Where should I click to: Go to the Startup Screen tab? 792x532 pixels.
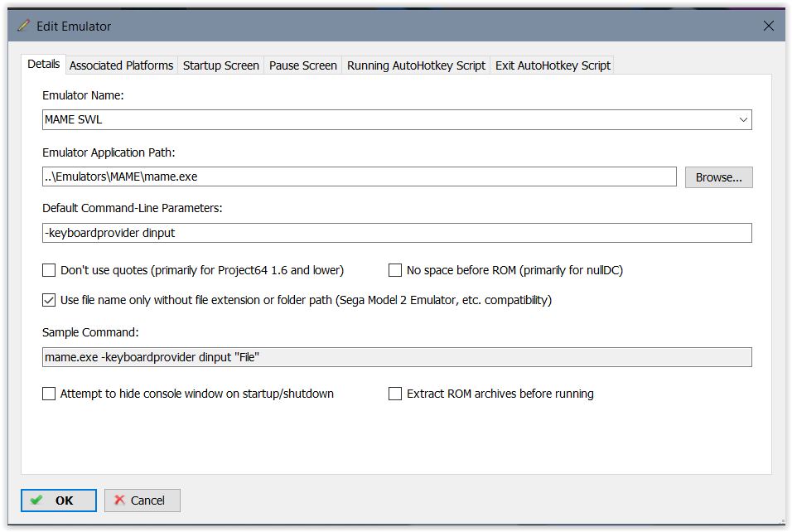220,65
